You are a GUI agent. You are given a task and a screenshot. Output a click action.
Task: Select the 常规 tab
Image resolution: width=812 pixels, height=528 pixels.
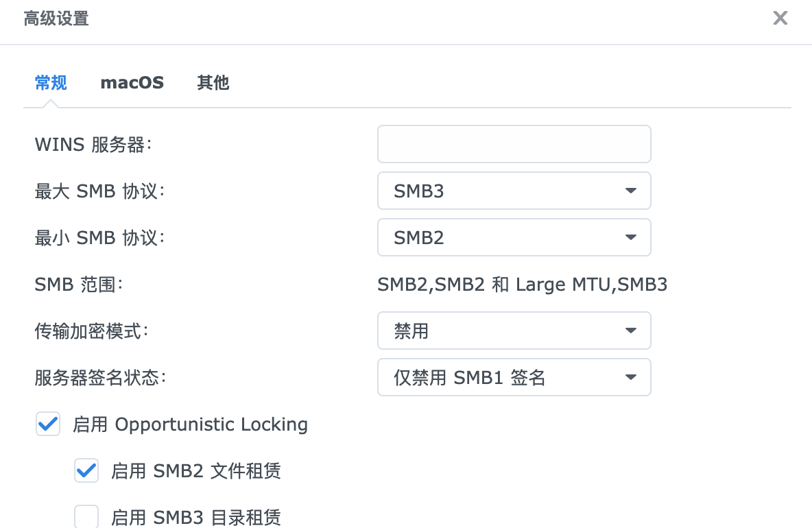pos(51,83)
